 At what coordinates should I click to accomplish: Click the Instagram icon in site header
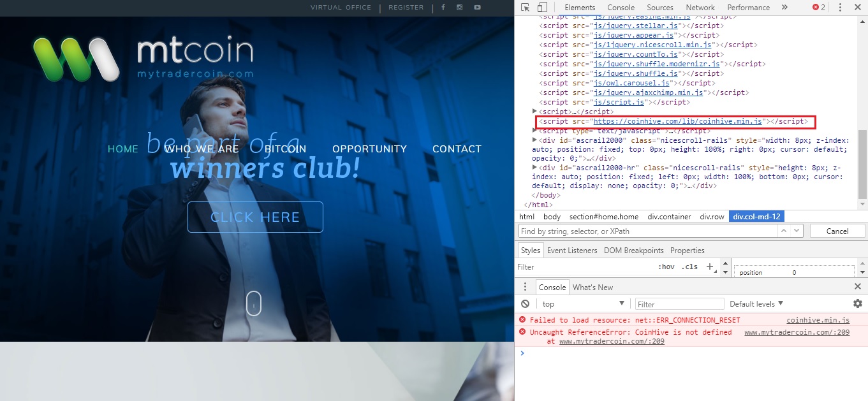click(x=460, y=8)
